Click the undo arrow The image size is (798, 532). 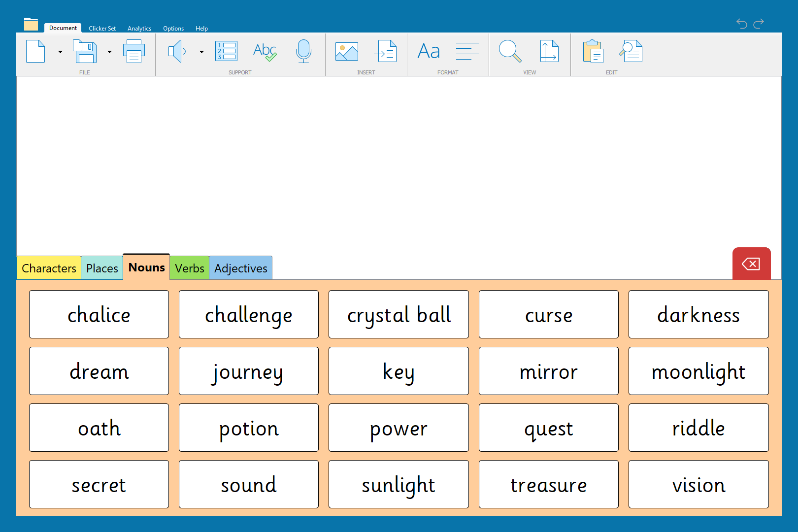pos(741,24)
